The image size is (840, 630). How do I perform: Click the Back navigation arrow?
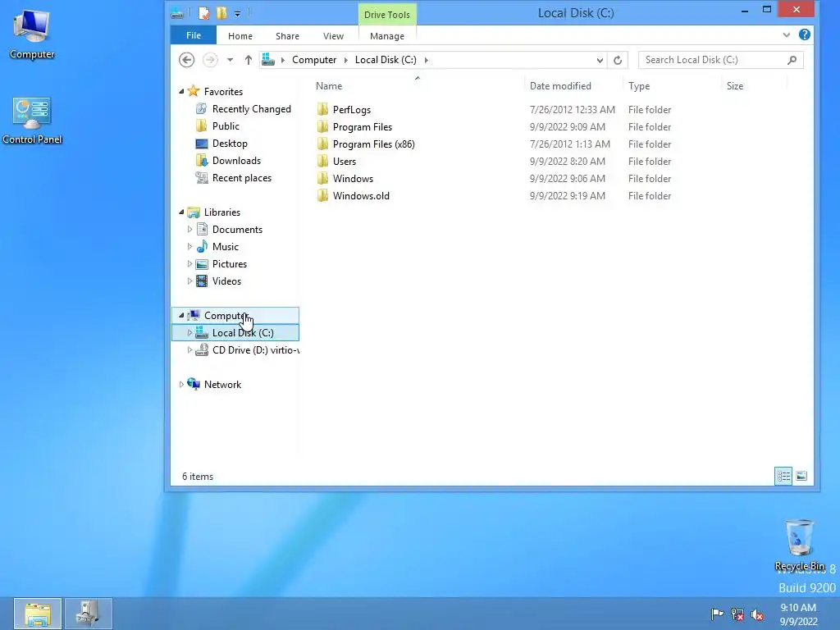tap(186, 60)
